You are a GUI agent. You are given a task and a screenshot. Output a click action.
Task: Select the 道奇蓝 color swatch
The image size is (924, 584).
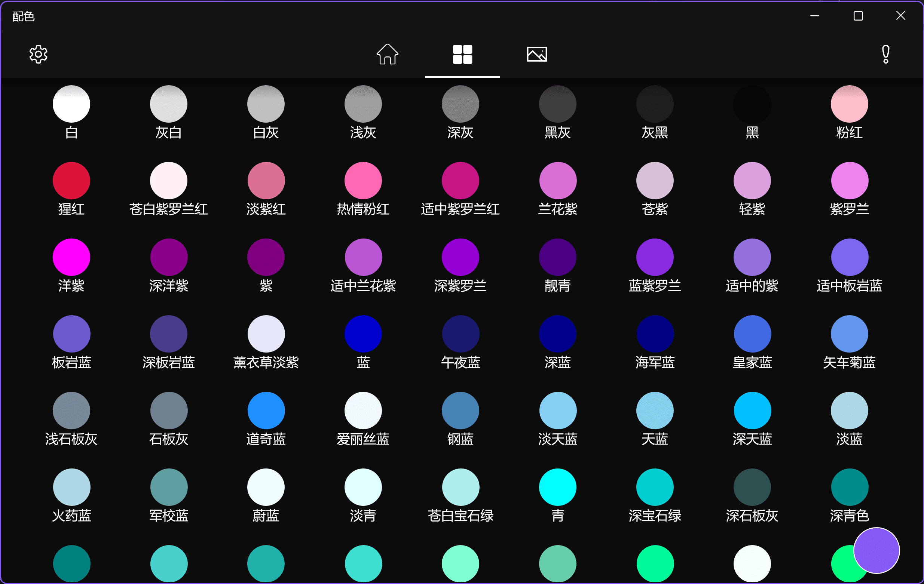(x=266, y=410)
